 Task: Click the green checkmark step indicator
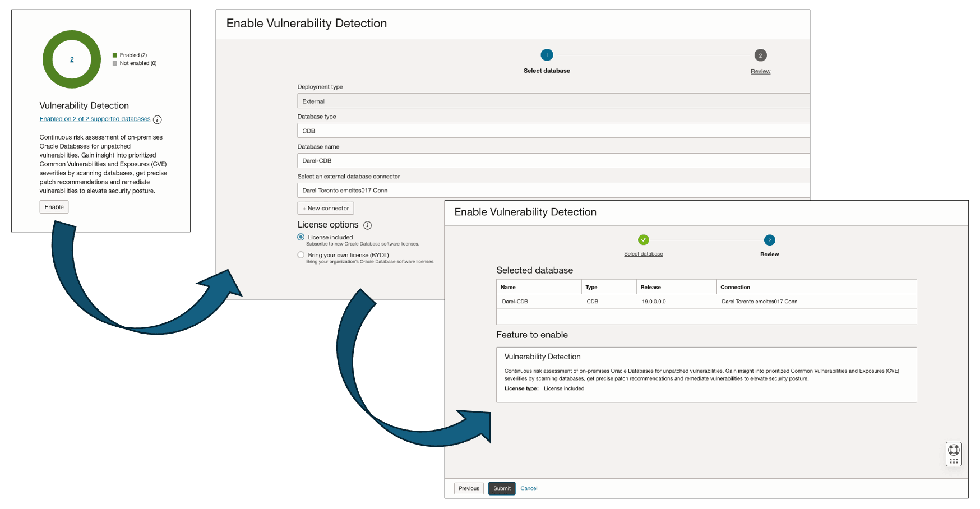643,240
